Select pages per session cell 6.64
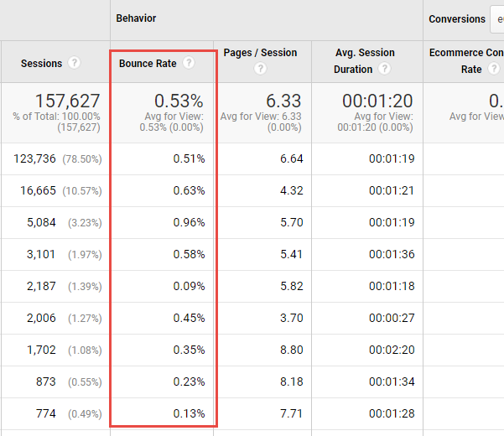Screen dimensions: 504x436 pos(292,158)
